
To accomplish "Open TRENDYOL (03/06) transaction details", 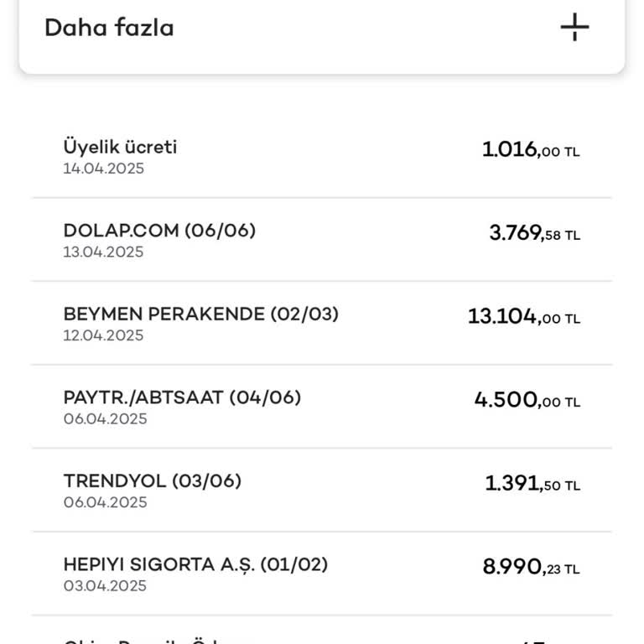I will [152, 481].
